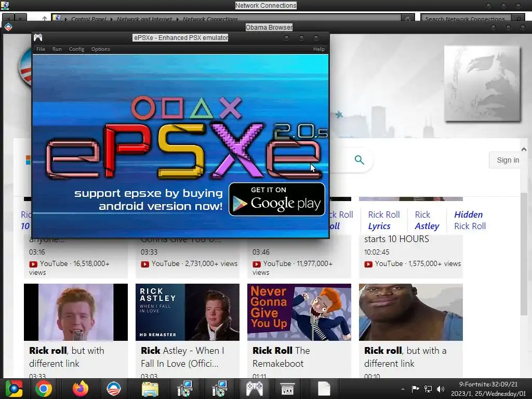Click the second installer disc taskbar icon

(x=220, y=389)
